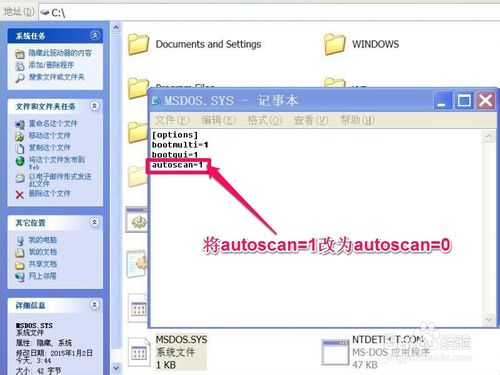Click the 搜索文件或文件夹 link
The width and height of the screenshot is (500, 375).
56,77
